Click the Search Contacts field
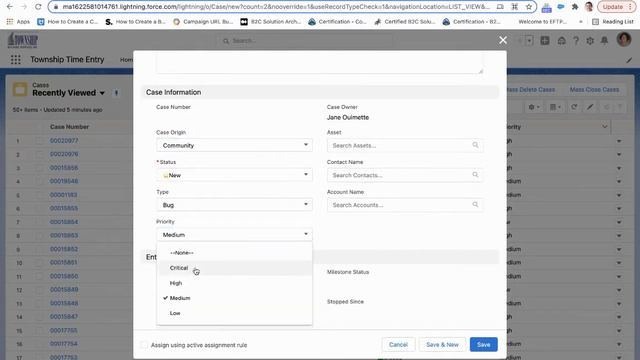 405,175
